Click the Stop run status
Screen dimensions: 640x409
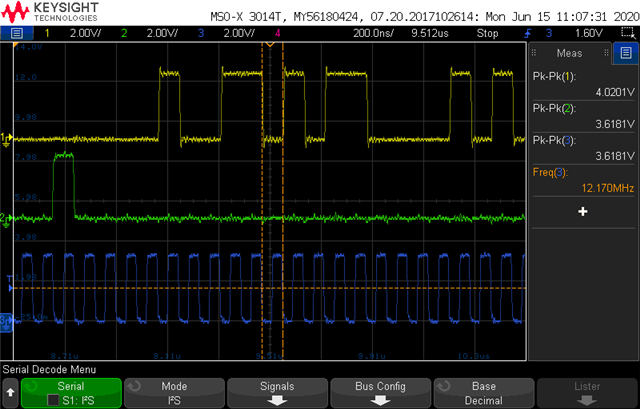[487, 33]
